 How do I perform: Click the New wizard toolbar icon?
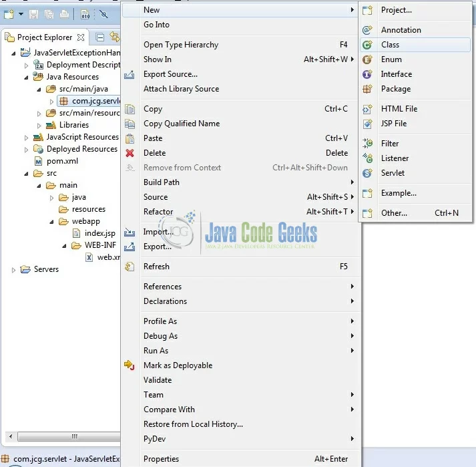[9, 14]
